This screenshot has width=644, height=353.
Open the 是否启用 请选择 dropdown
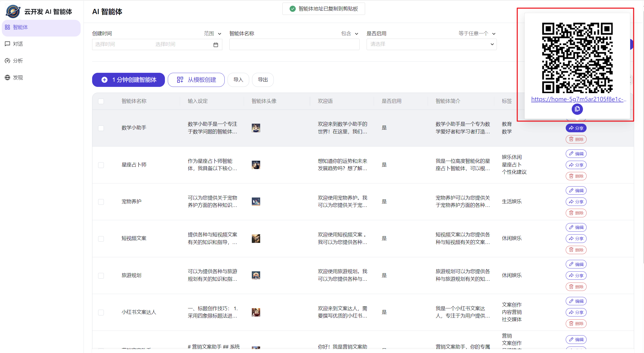[x=431, y=44]
